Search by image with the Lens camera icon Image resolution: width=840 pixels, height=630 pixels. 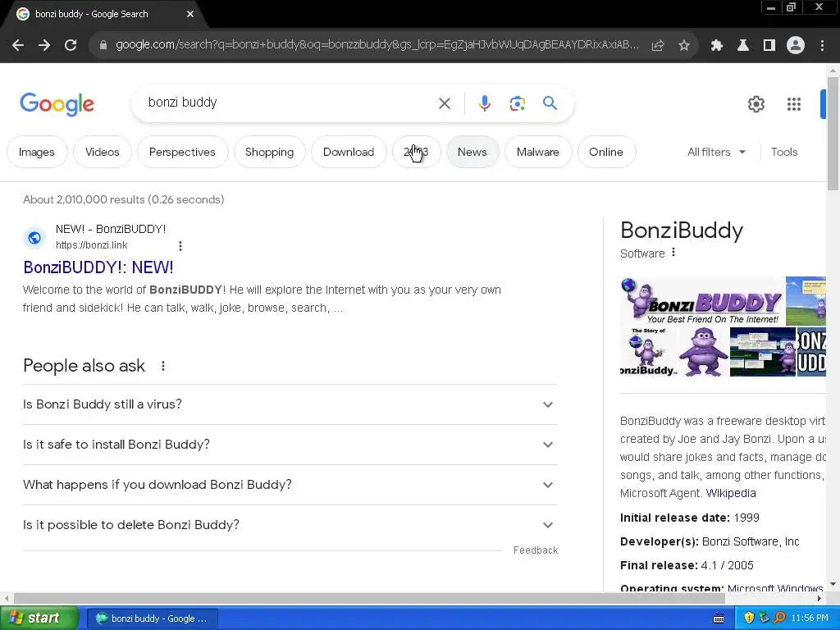(x=517, y=103)
